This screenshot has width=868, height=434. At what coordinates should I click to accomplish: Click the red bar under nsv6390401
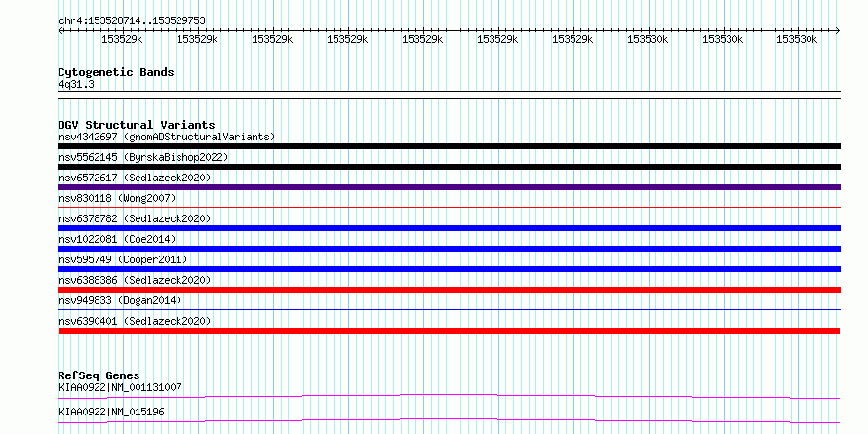(449, 331)
